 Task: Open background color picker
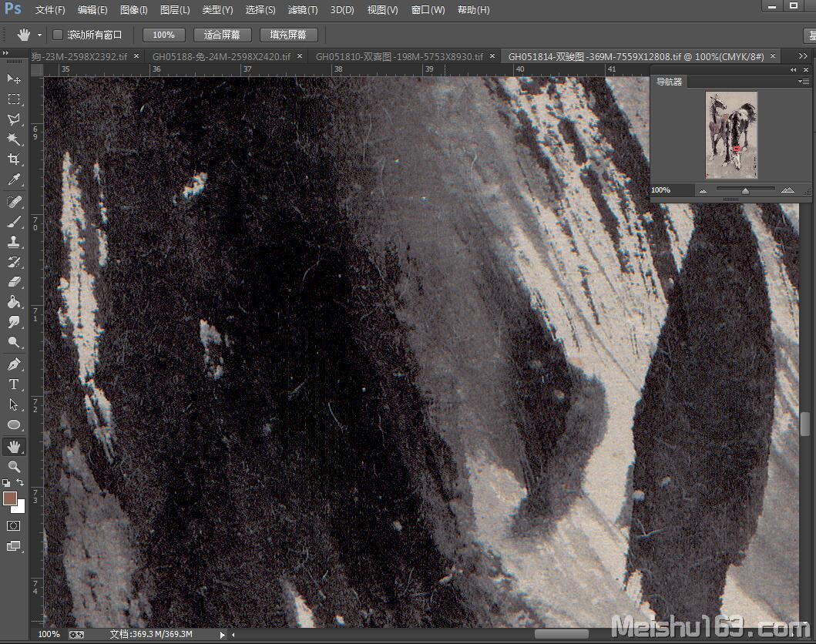point(20,507)
